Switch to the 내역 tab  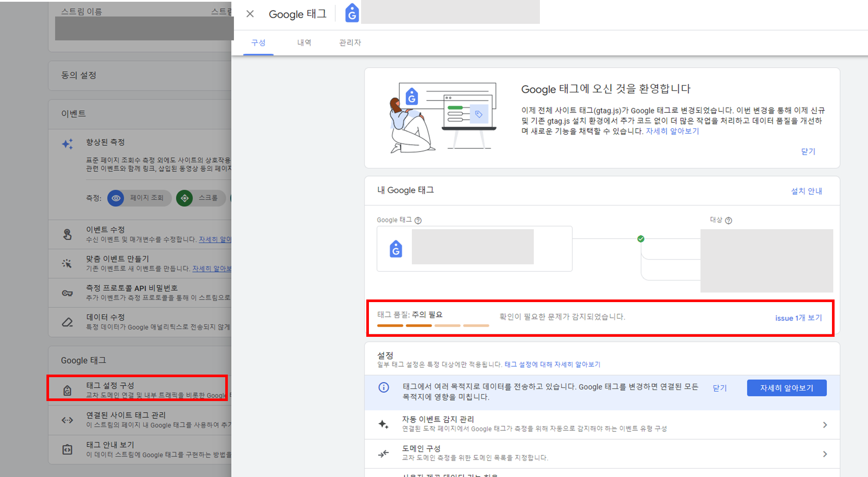coord(304,43)
